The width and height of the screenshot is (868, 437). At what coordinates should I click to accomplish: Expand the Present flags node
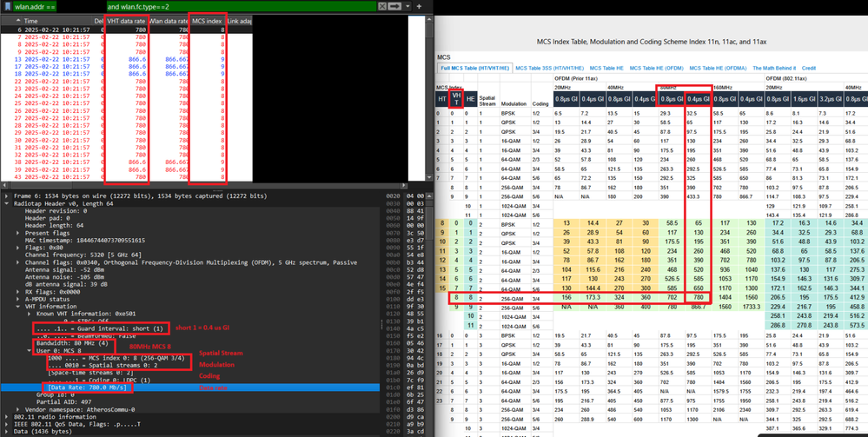[x=19, y=233]
